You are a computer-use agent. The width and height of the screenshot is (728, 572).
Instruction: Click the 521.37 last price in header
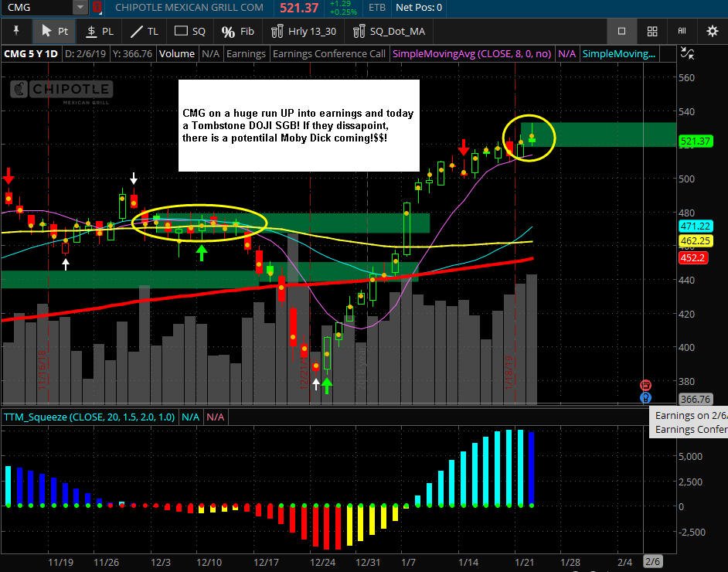coord(299,8)
